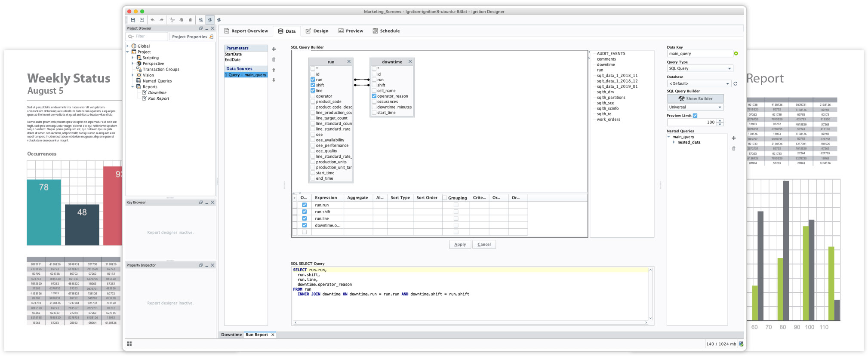This screenshot has height=356, width=868.
Task: Click the Project Browser Filter field
Action: 147,37
